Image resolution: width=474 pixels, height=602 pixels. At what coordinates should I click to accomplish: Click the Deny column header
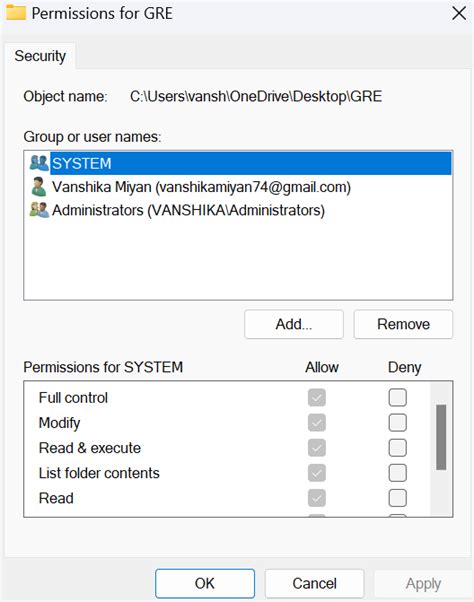click(405, 367)
